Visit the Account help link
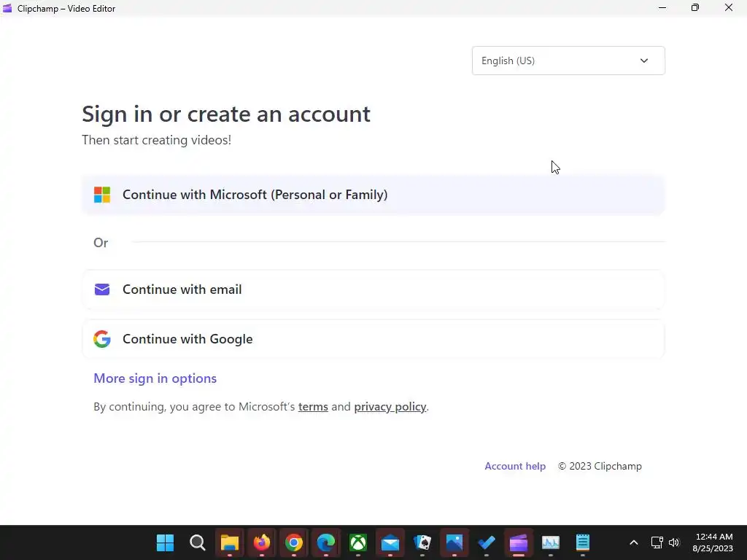This screenshot has height=560, width=747. (x=515, y=466)
